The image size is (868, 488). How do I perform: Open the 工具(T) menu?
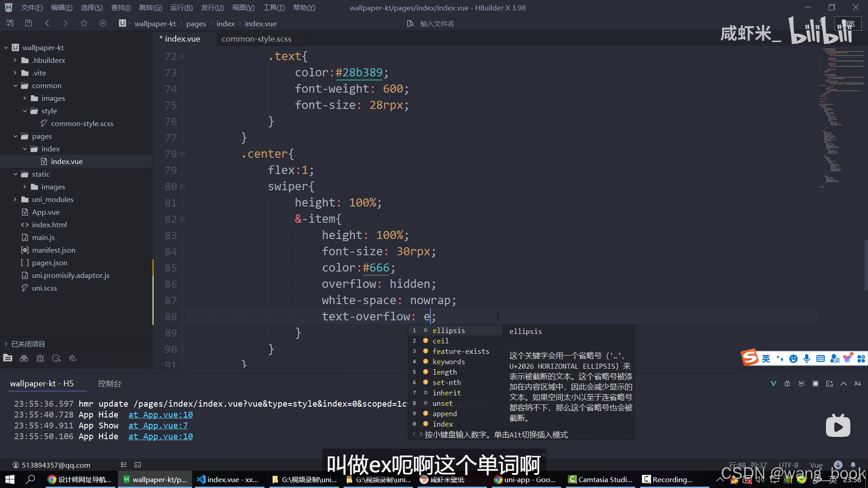[x=274, y=8]
